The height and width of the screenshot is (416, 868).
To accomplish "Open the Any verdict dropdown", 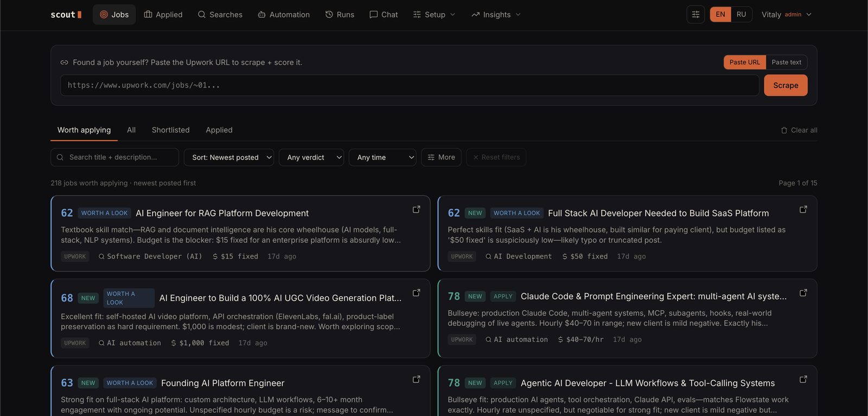I will point(311,157).
